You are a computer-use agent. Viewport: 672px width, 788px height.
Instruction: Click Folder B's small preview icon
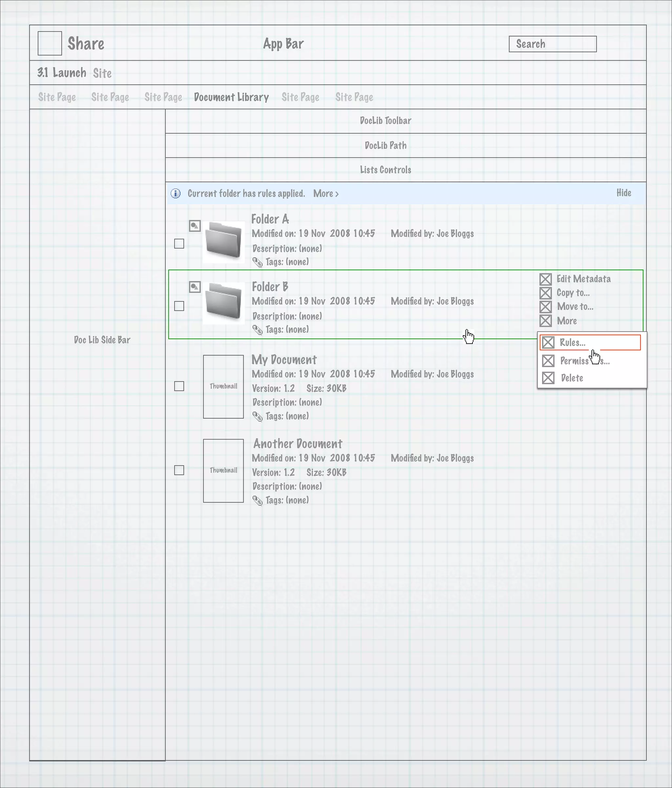coord(195,287)
